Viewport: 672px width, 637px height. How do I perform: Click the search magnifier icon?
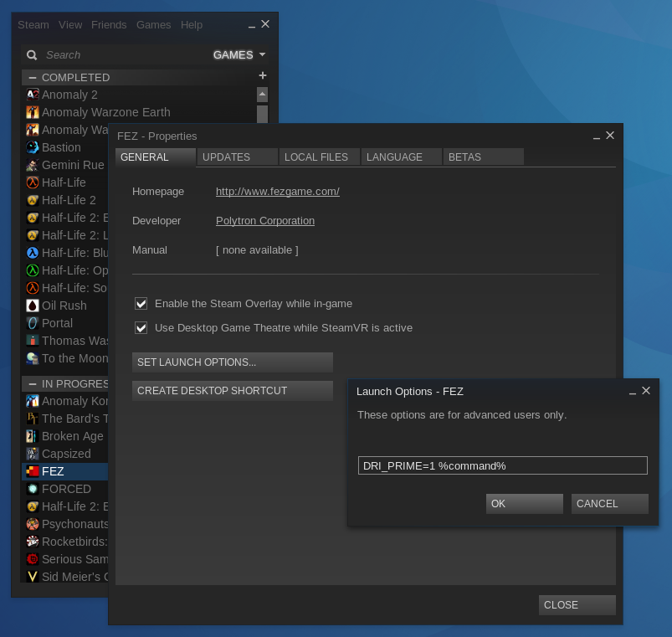(x=31, y=54)
